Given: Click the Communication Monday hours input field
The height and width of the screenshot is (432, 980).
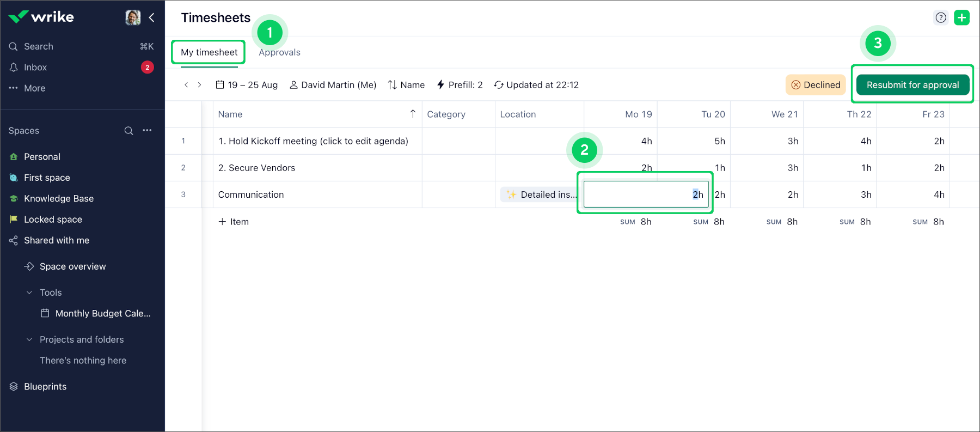Looking at the screenshot, I should 645,194.
